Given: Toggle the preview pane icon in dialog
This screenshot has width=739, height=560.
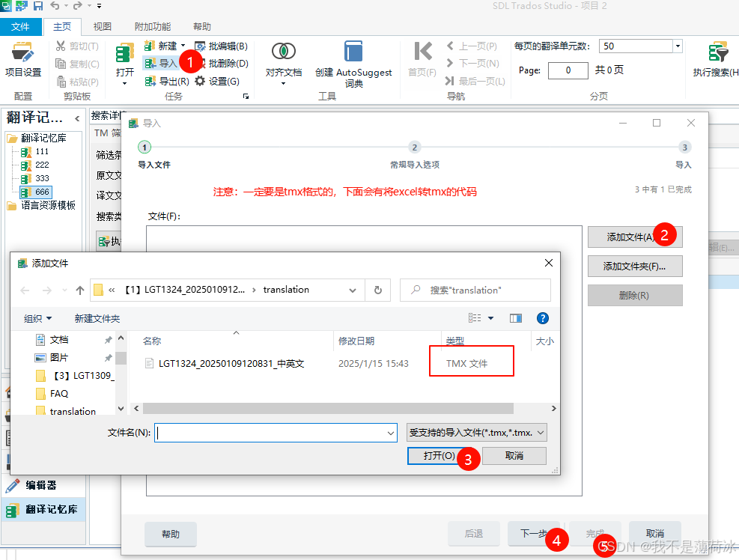Looking at the screenshot, I should [516, 318].
